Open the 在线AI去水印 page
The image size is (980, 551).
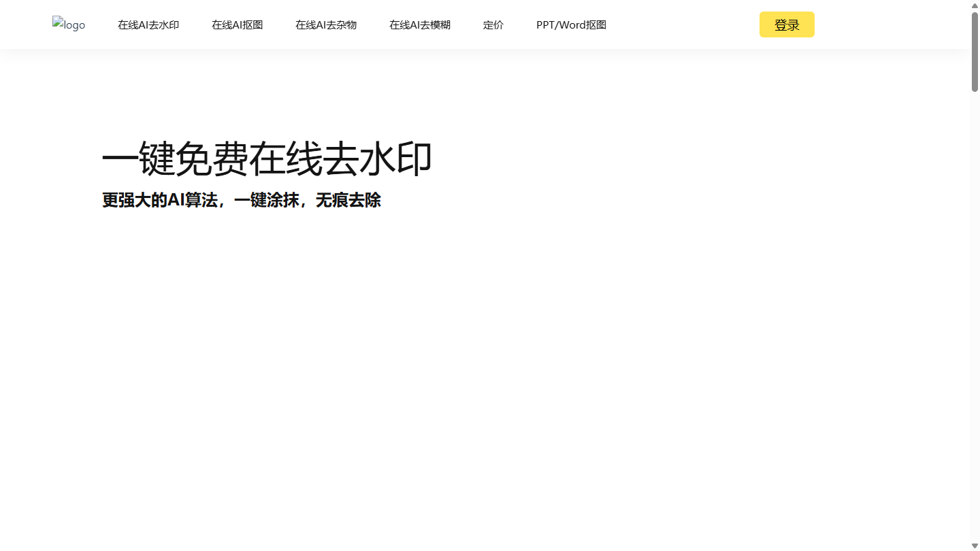[148, 25]
